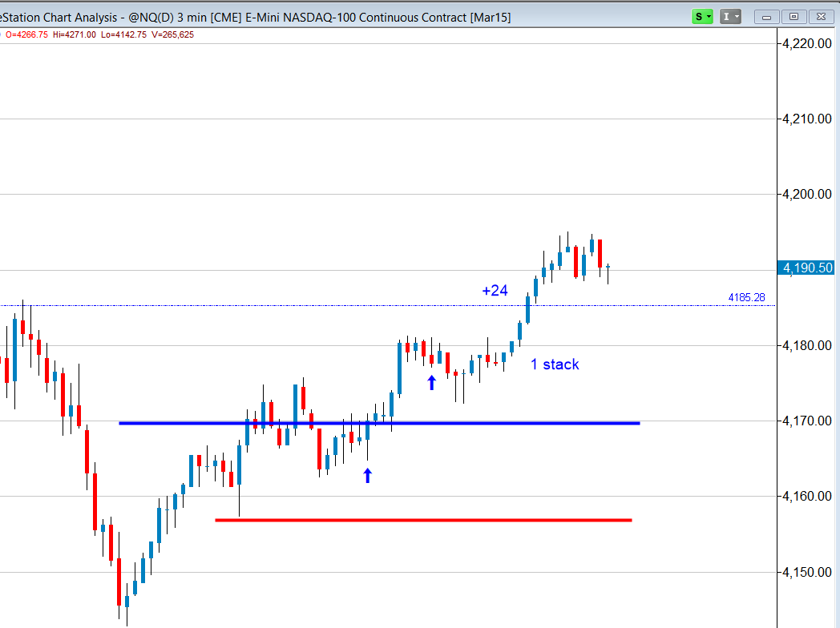Click the chart title bar text
Viewport: 840px width, 628px height.
pos(256,18)
